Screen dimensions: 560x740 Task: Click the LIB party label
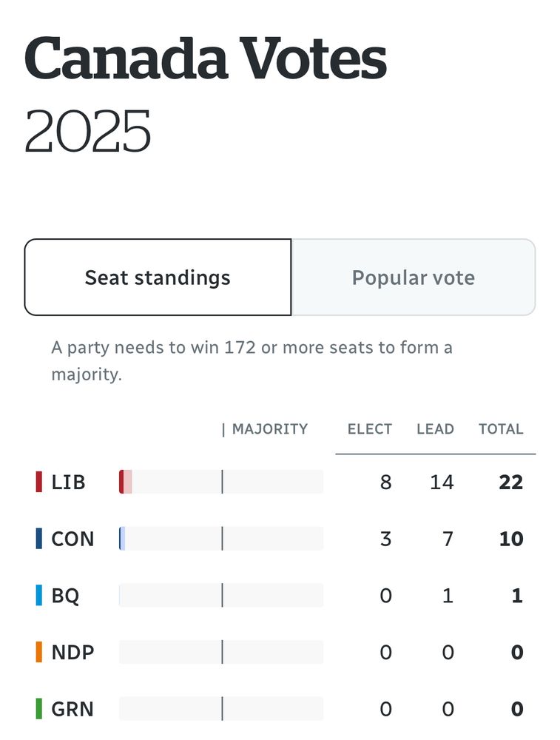tap(68, 482)
